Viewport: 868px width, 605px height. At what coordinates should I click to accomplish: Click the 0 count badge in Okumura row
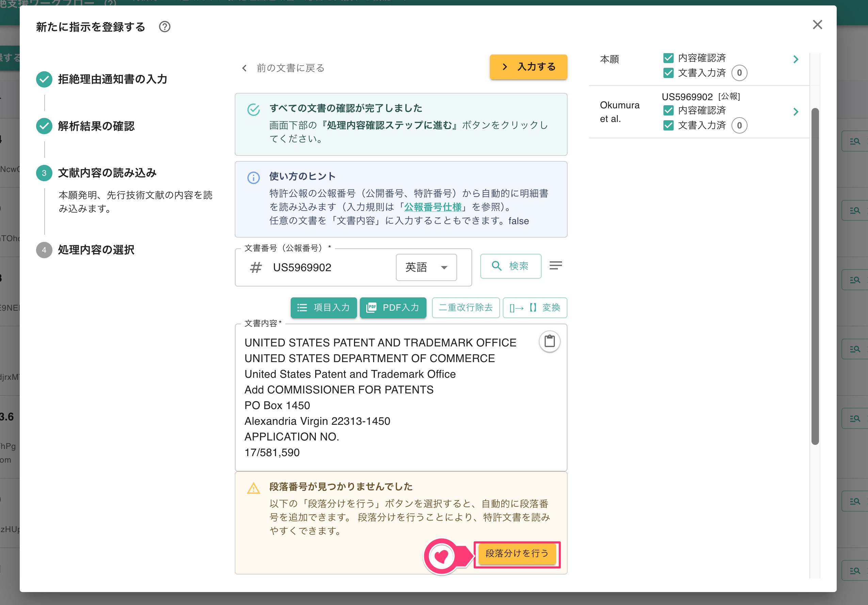(739, 125)
